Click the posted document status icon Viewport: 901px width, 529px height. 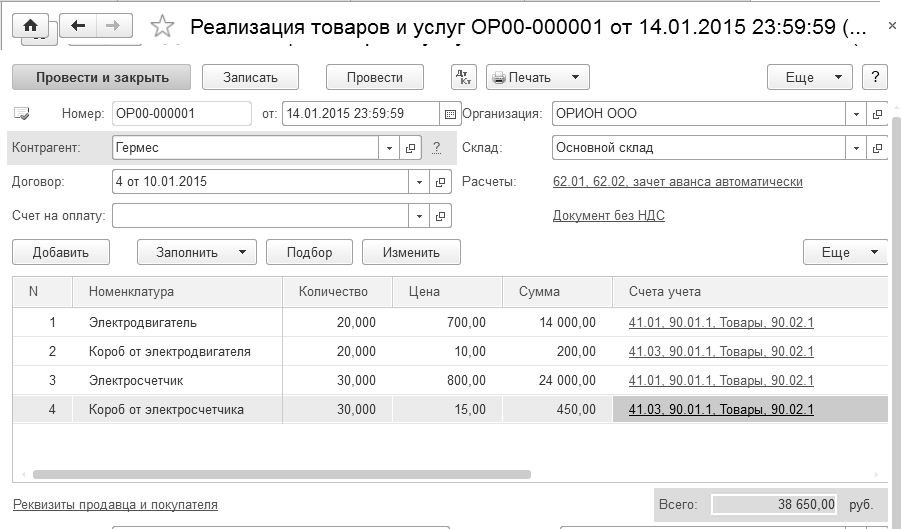point(21,114)
